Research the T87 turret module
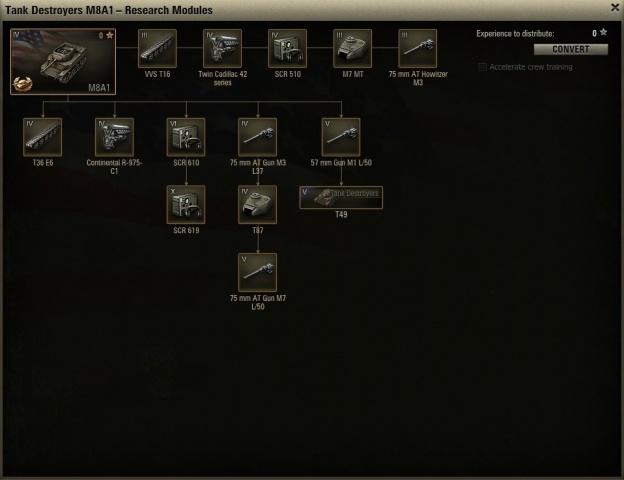This screenshot has width=624, height=480. click(x=257, y=205)
